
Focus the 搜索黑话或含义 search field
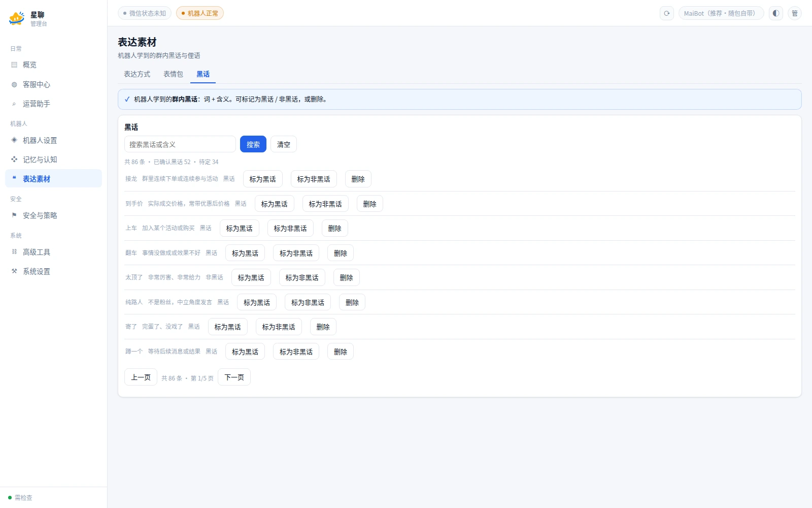point(180,144)
